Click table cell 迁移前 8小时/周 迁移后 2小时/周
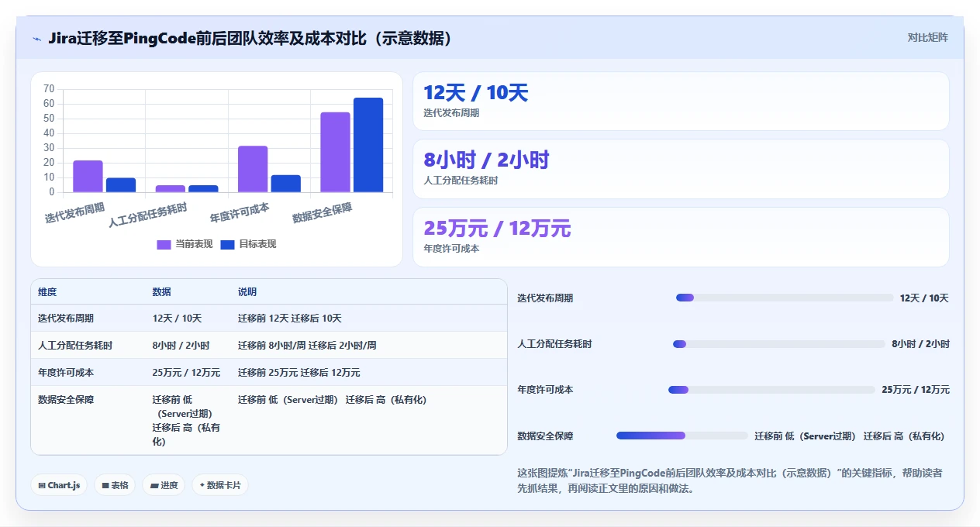 307,346
